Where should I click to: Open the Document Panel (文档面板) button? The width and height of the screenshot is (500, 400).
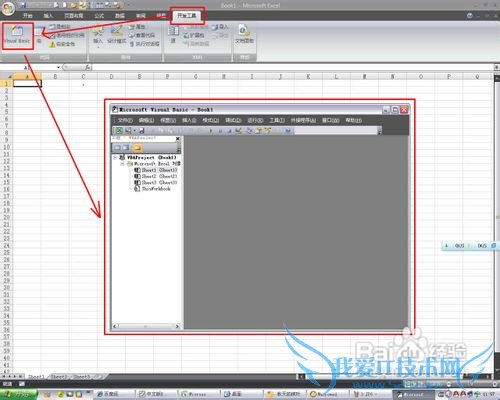pyautogui.click(x=244, y=35)
